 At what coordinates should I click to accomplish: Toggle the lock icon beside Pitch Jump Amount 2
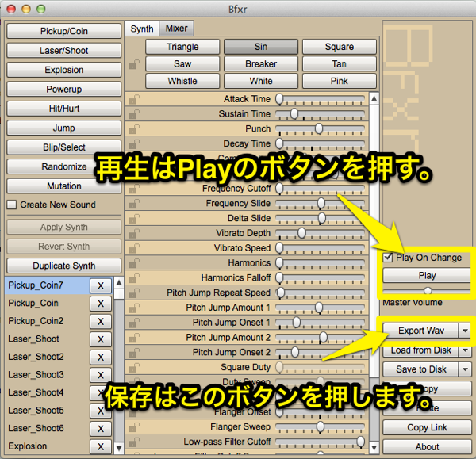[x=134, y=338]
